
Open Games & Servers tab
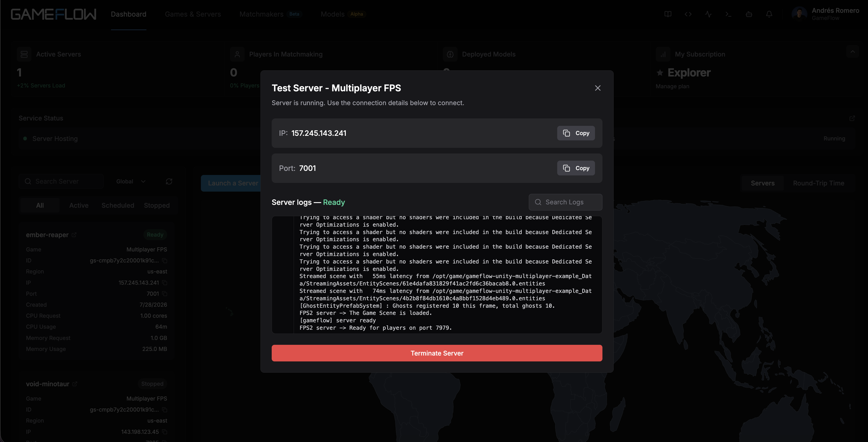tap(193, 14)
